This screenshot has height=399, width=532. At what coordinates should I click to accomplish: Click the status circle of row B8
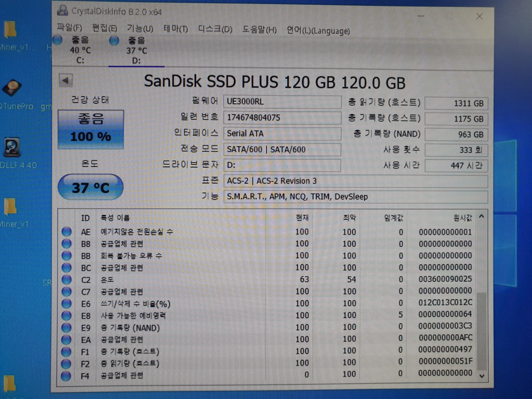click(x=67, y=244)
